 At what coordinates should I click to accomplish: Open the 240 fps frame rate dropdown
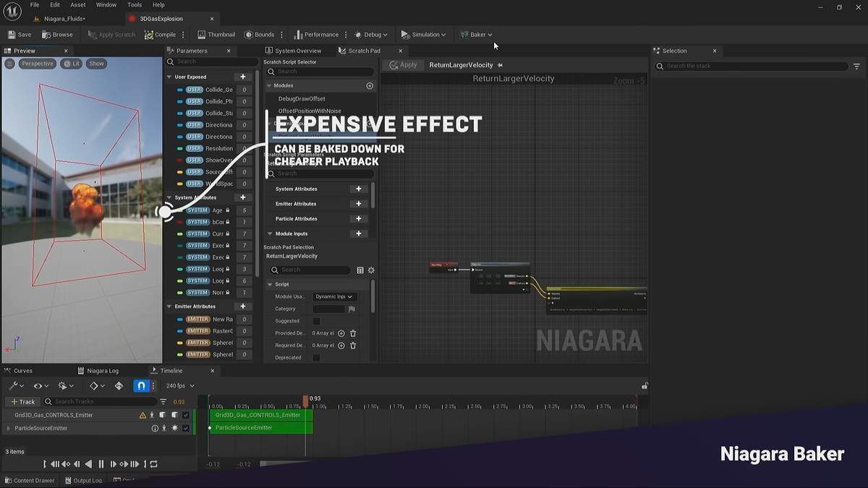point(181,386)
